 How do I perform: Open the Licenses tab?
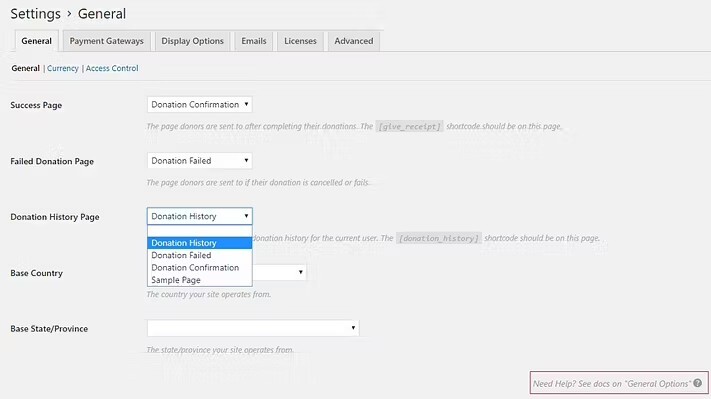pyautogui.click(x=300, y=41)
